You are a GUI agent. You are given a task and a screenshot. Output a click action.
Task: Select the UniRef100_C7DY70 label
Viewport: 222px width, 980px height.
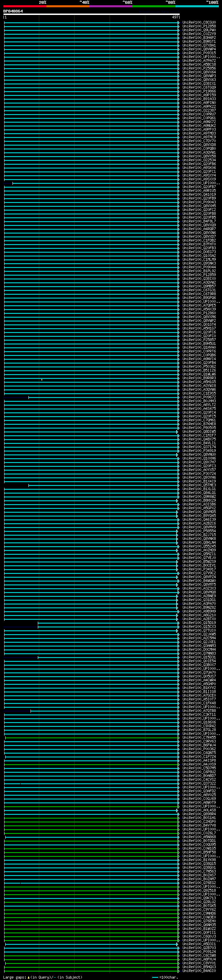coord(199,141)
